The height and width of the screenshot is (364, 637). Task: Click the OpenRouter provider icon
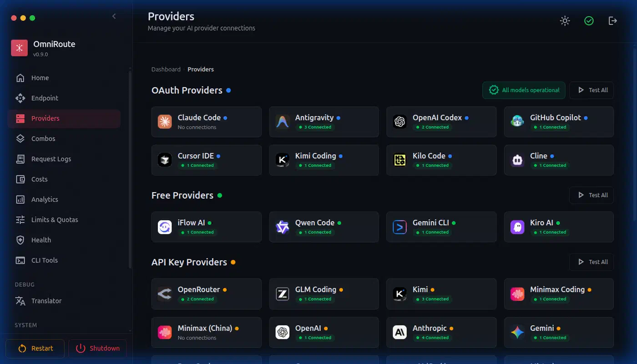[x=165, y=294]
